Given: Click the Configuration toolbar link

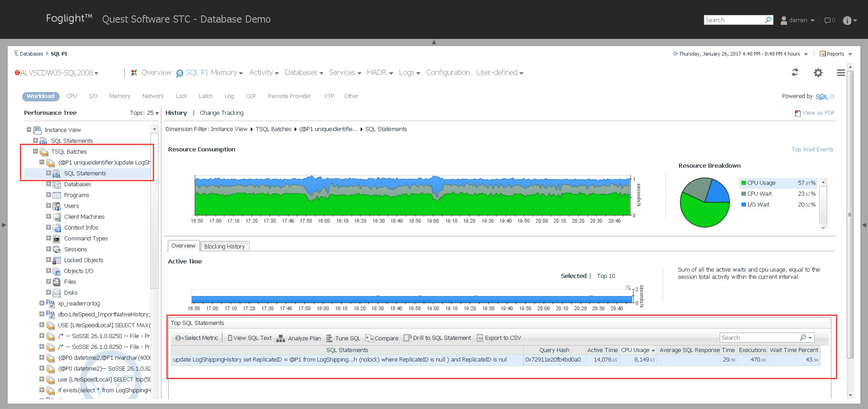Looking at the screenshot, I should click(x=448, y=73).
